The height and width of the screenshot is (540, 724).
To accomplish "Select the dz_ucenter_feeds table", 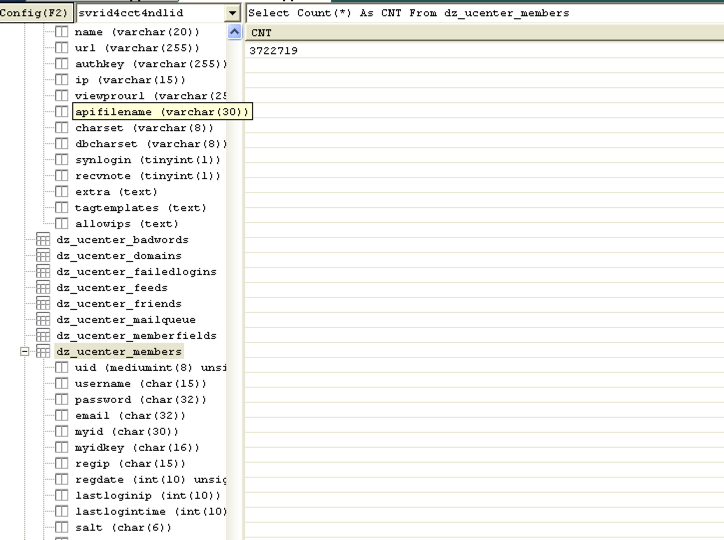I will (112, 288).
